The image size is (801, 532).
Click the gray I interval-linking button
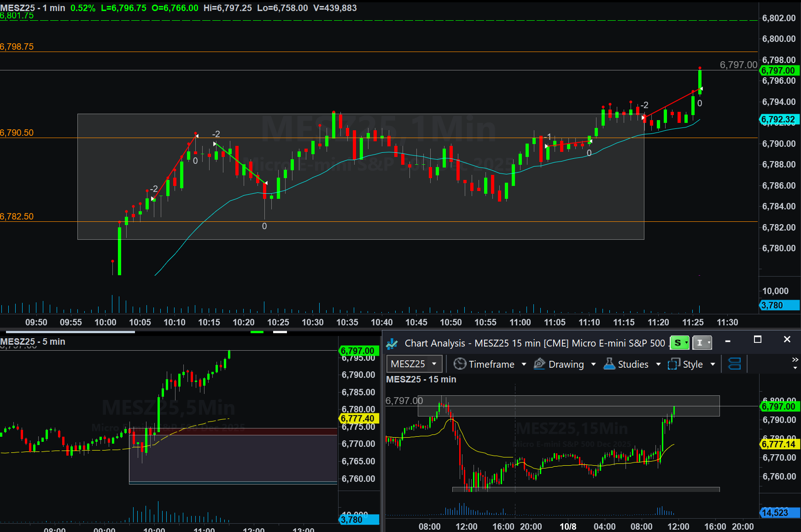point(702,343)
